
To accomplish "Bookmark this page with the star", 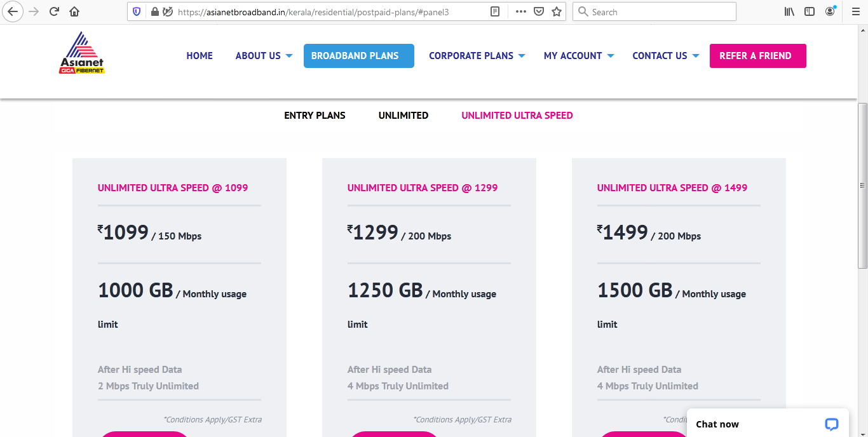I will (x=557, y=11).
